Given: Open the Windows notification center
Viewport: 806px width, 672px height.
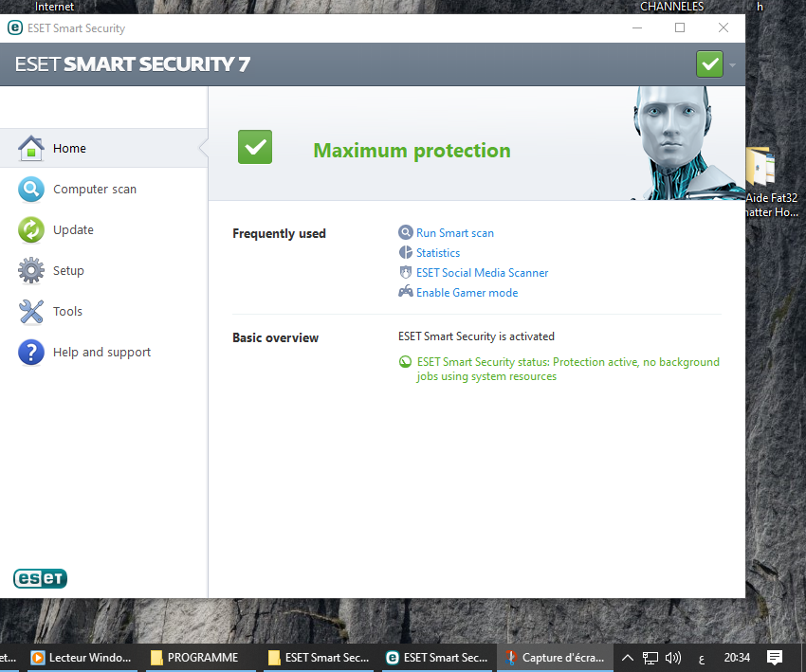Looking at the screenshot, I should (x=774, y=658).
